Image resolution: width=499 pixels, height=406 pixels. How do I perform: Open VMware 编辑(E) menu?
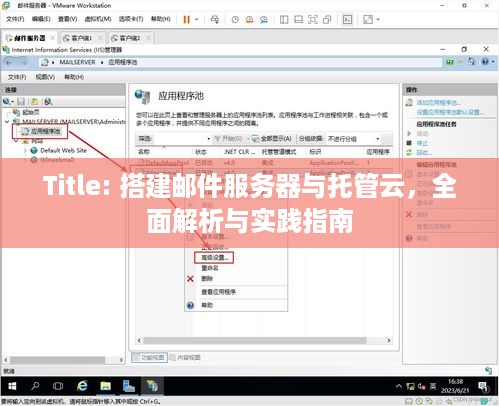tap(41, 19)
